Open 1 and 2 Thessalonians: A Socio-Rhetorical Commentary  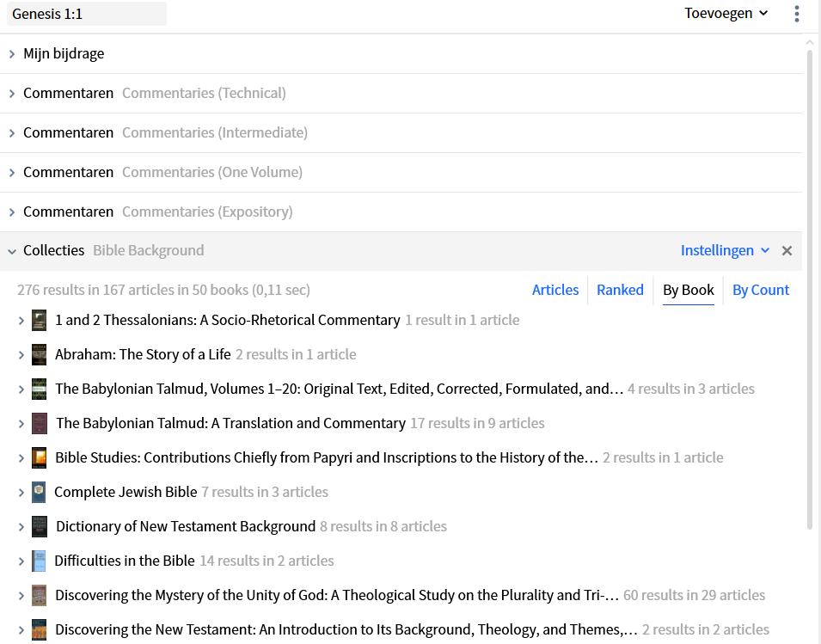click(x=227, y=321)
